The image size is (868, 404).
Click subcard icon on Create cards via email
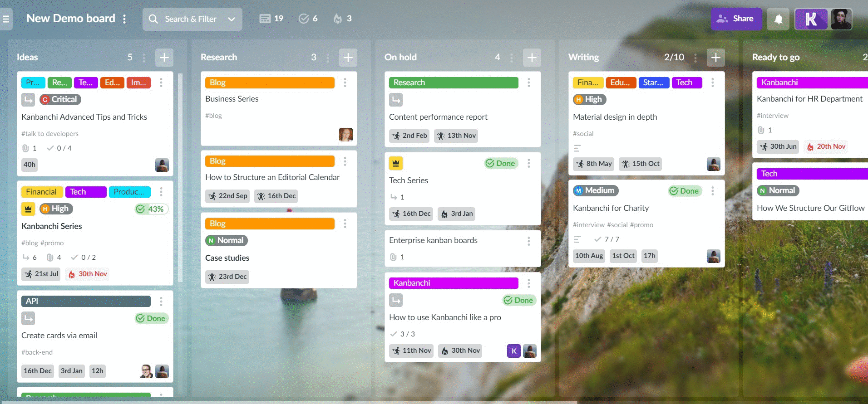(28, 318)
